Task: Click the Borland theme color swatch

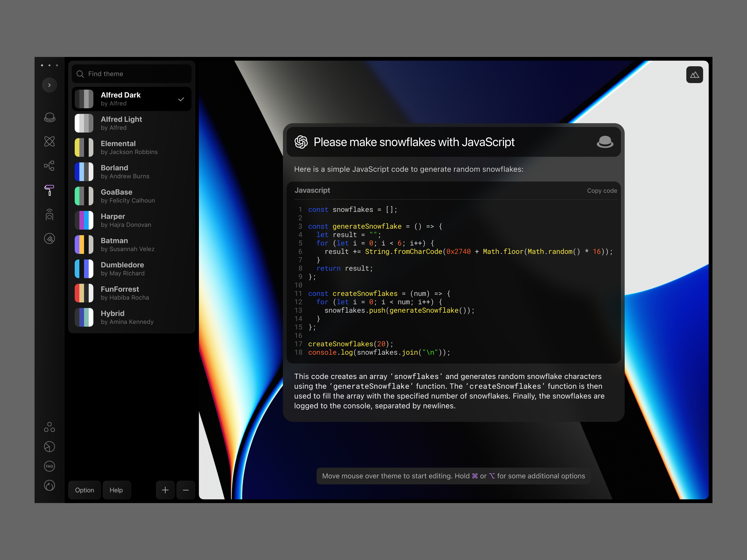Action: click(84, 172)
